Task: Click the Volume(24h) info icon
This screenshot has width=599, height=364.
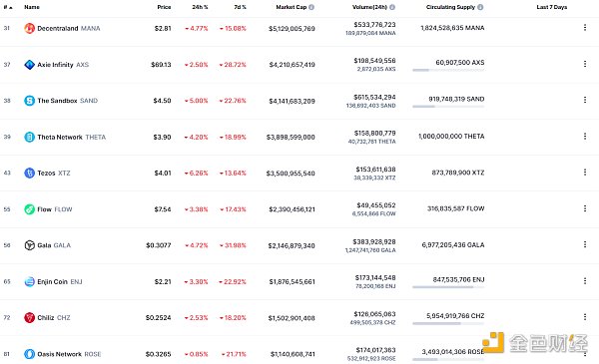Action: pyautogui.click(x=392, y=7)
